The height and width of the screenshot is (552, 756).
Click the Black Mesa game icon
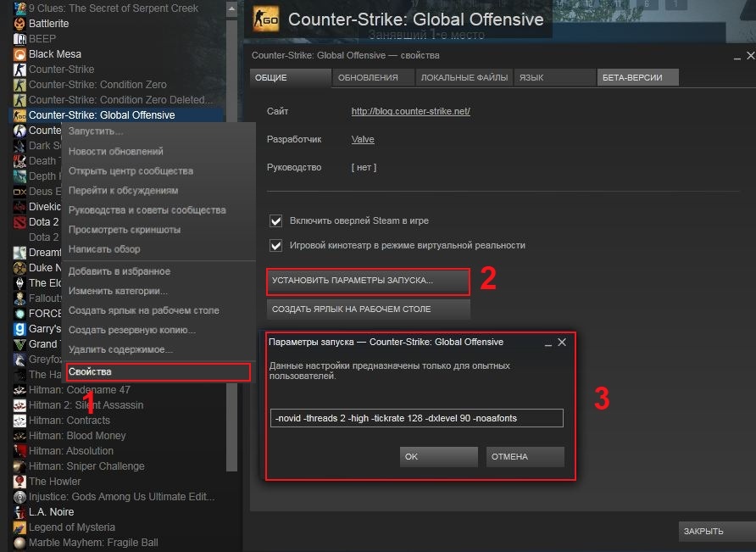pyautogui.click(x=19, y=54)
